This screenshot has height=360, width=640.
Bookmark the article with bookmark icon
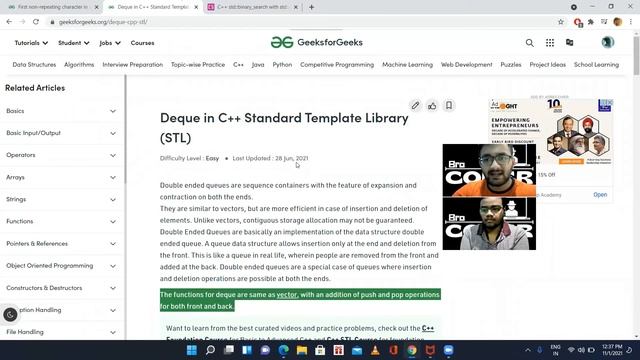coord(449,106)
